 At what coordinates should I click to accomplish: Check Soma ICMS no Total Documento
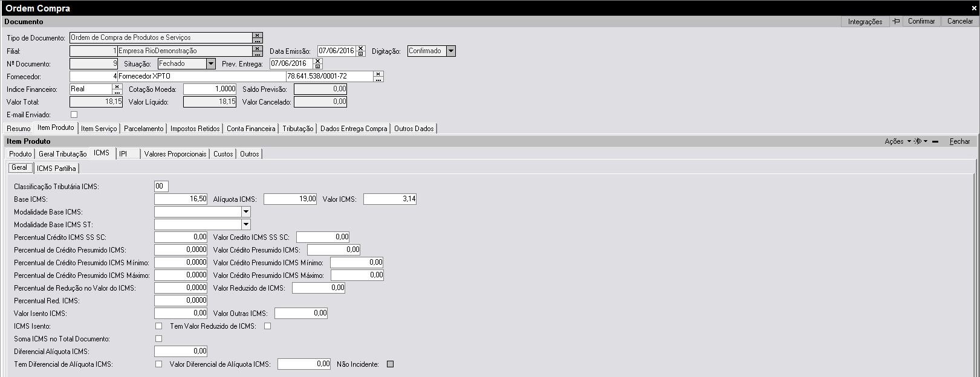(159, 339)
